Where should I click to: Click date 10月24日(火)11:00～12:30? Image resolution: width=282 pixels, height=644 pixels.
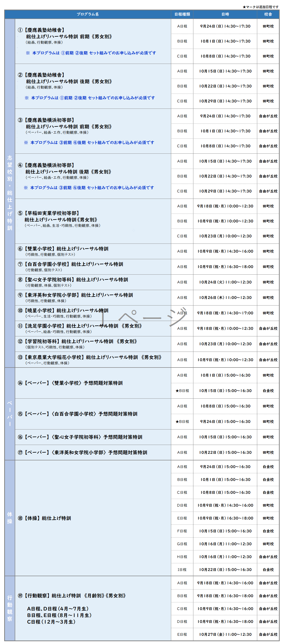225,282
